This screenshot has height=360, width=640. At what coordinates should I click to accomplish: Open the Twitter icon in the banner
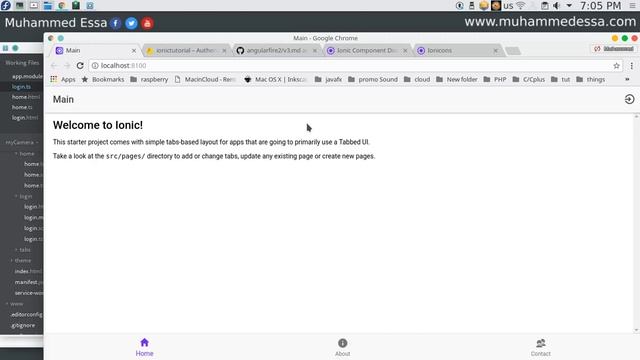[x=131, y=23]
